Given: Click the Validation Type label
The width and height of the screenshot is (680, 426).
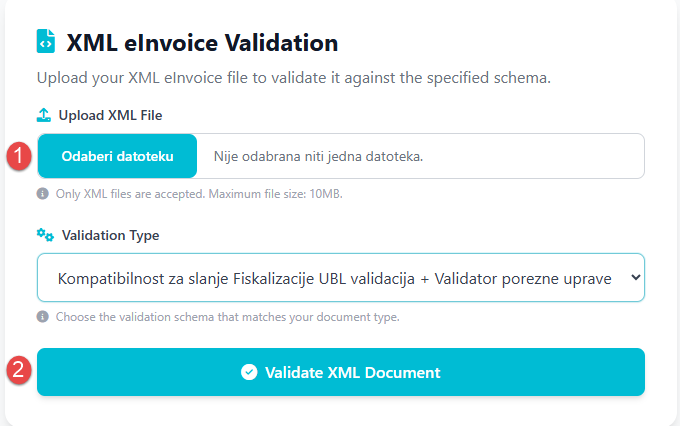Looking at the screenshot, I should click(x=110, y=235).
